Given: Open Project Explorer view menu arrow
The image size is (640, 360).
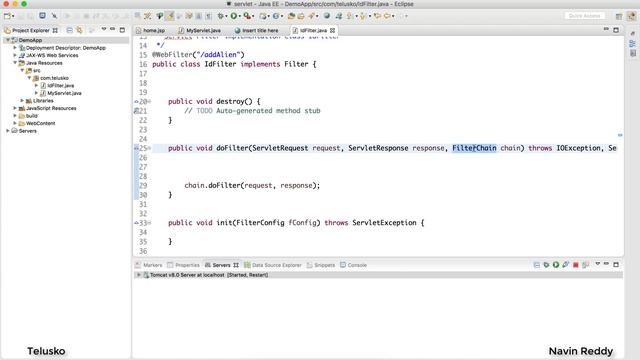Looking at the screenshot, I should 104,29.
